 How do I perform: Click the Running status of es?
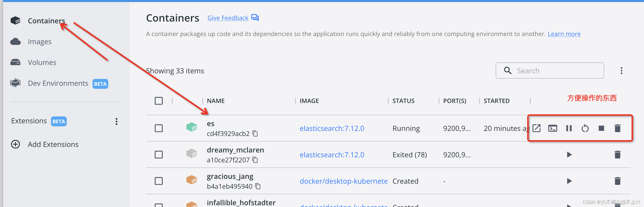406,129
